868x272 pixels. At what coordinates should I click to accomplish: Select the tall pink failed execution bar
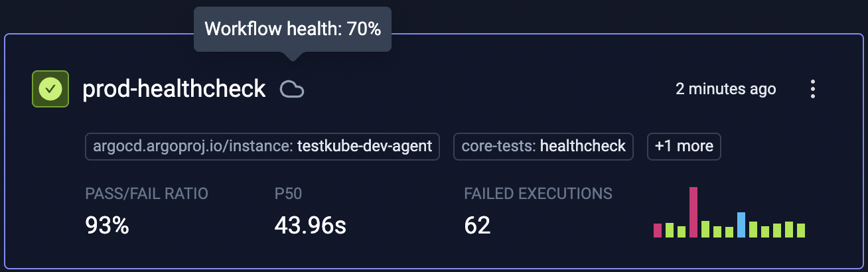pyautogui.click(x=693, y=212)
